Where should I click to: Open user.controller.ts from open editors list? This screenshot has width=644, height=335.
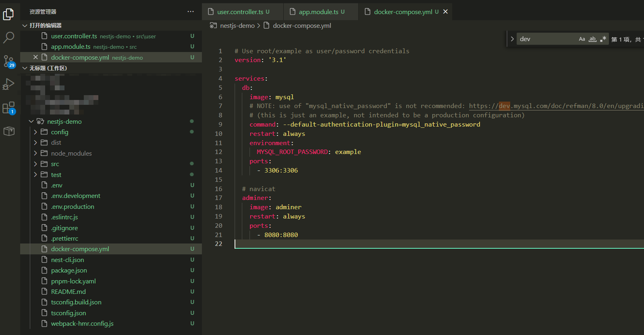[x=111, y=36]
